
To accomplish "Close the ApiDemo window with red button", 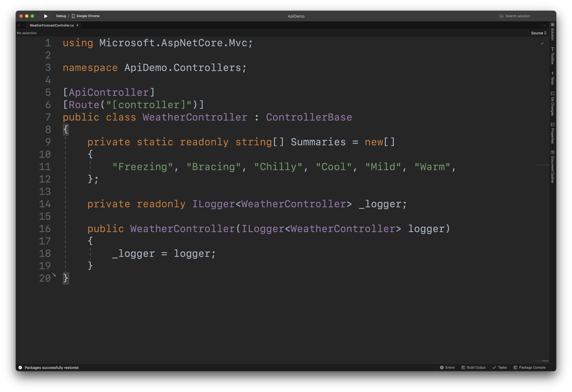I will point(21,16).
